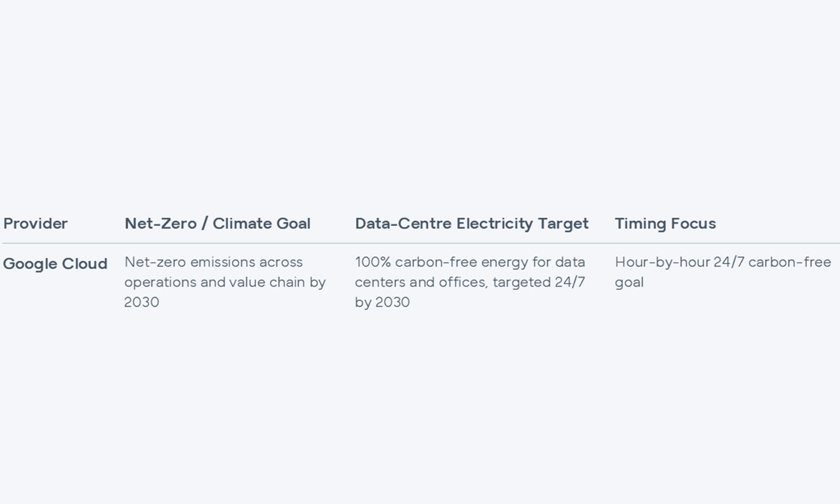
Task: Click the Provider column header
Action: coord(35,223)
